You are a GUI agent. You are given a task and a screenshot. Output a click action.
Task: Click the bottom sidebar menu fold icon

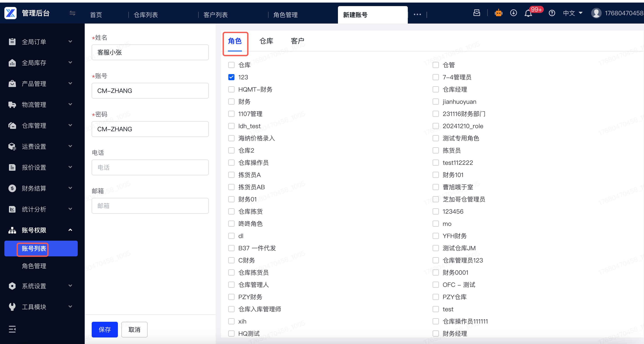12,329
